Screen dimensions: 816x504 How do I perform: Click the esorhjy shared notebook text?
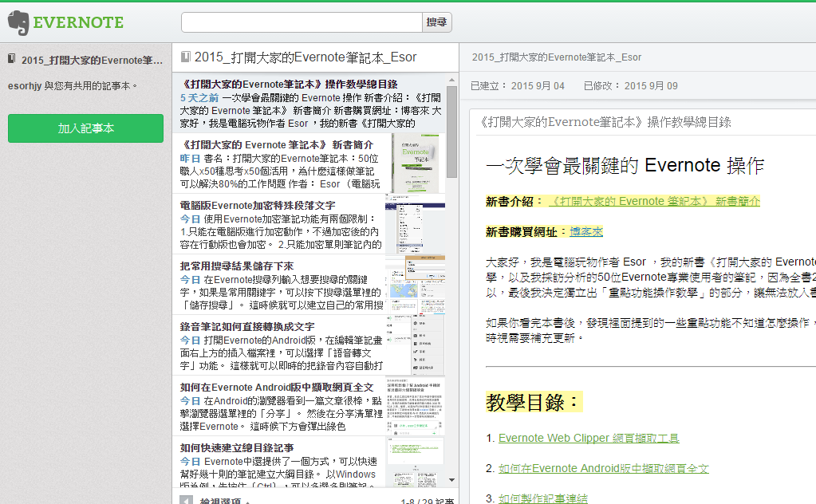point(73,86)
